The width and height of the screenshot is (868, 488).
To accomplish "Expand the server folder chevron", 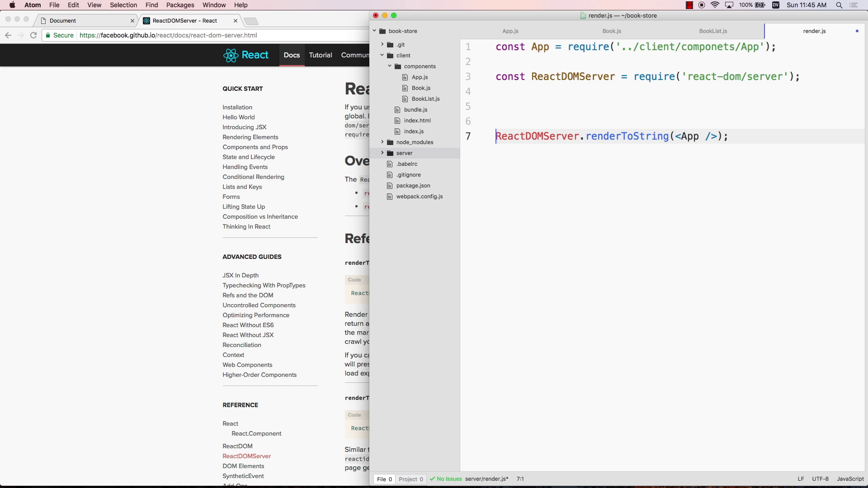I will pos(382,153).
